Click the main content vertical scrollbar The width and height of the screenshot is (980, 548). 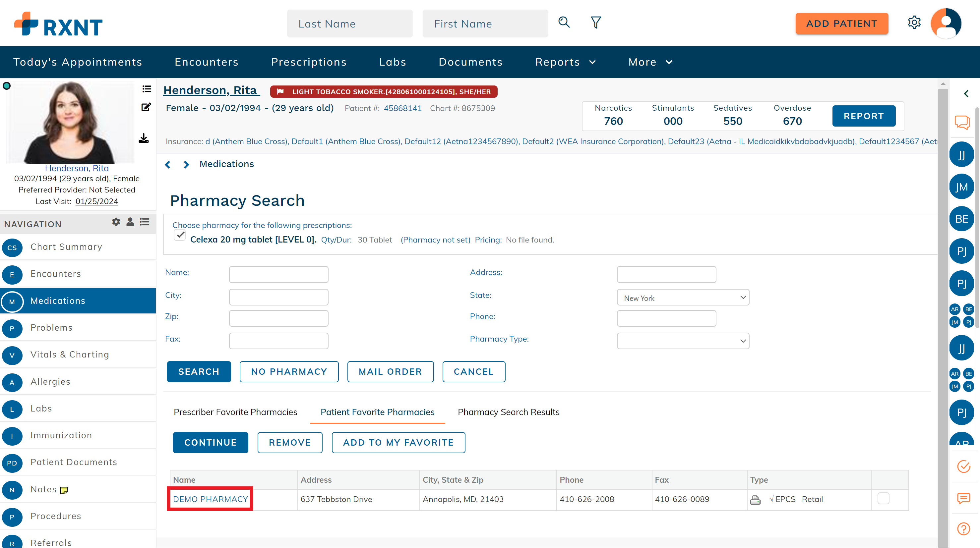943,304
